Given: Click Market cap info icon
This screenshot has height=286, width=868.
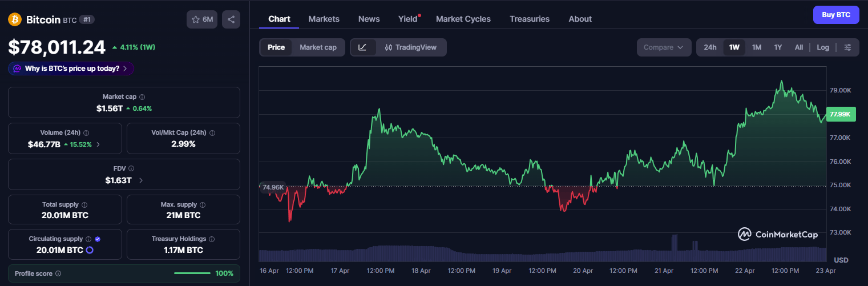Looking at the screenshot, I should click(142, 97).
